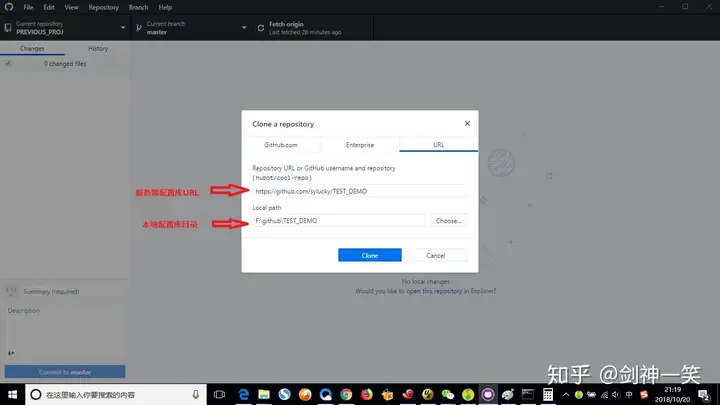
Task: Open the Edit menu
Action: point(49,7)
